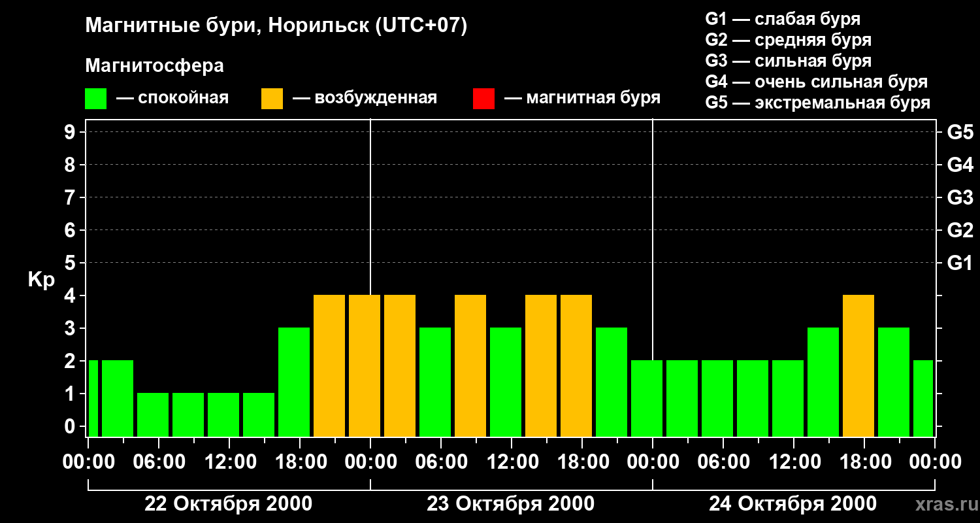This screenshot has height=523, width=980.
Task: Click the G4 mark on right axis
Action: tap(960, 165)
